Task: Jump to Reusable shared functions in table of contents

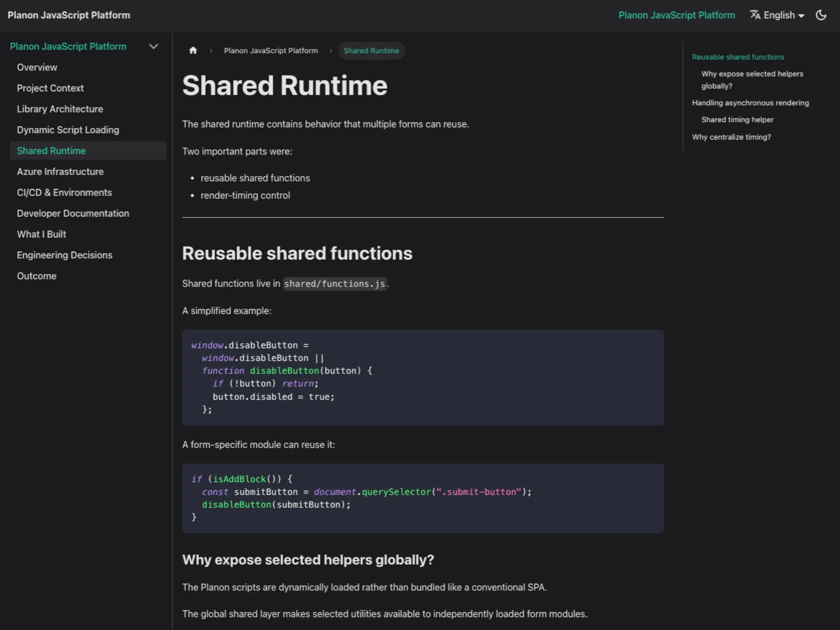Action: [x=738, y=57]
